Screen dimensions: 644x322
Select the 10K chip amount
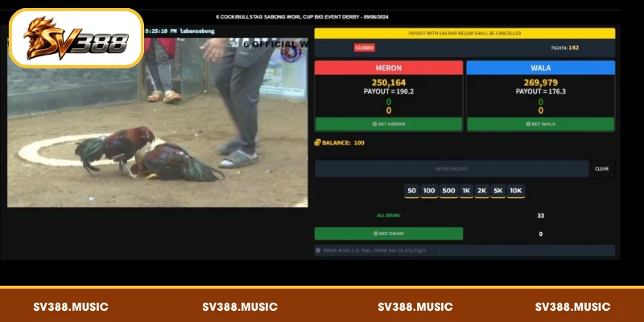click(516, 191)
